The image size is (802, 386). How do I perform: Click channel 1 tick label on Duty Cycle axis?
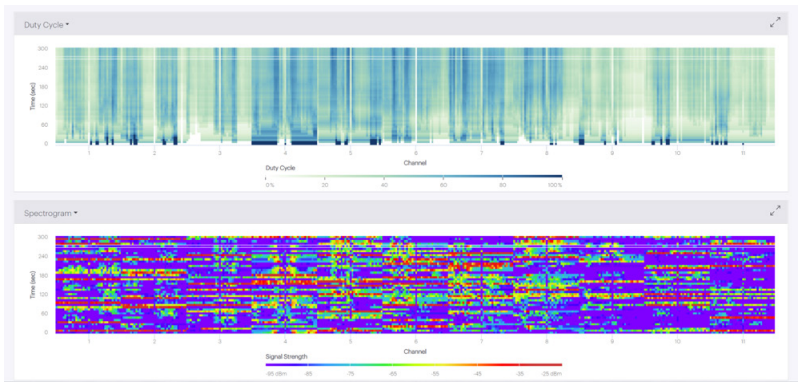point(90,153)
